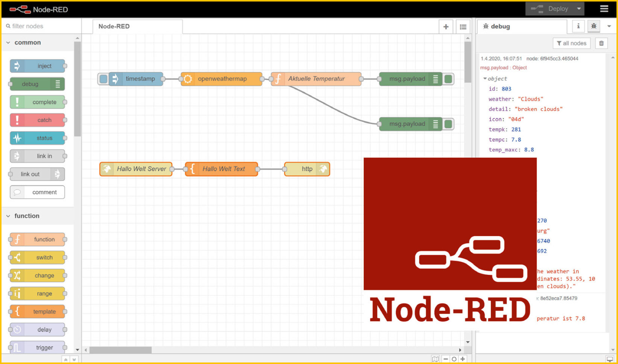Open the navigator map view

point(435,359)
